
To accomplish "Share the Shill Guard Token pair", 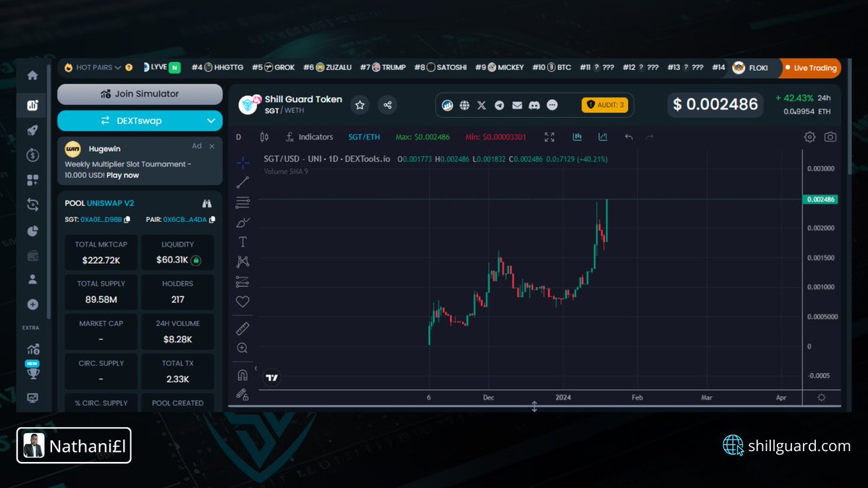I will (x=387, y=106).
